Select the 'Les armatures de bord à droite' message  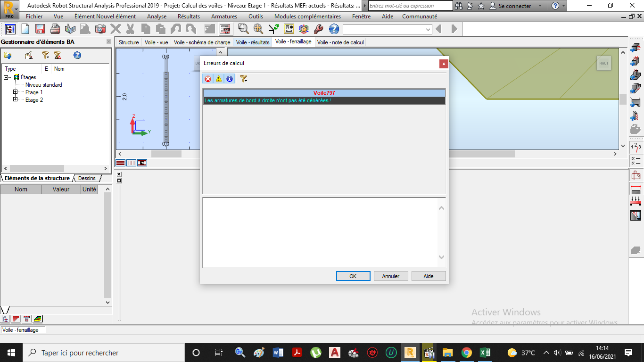coord(324,100)
